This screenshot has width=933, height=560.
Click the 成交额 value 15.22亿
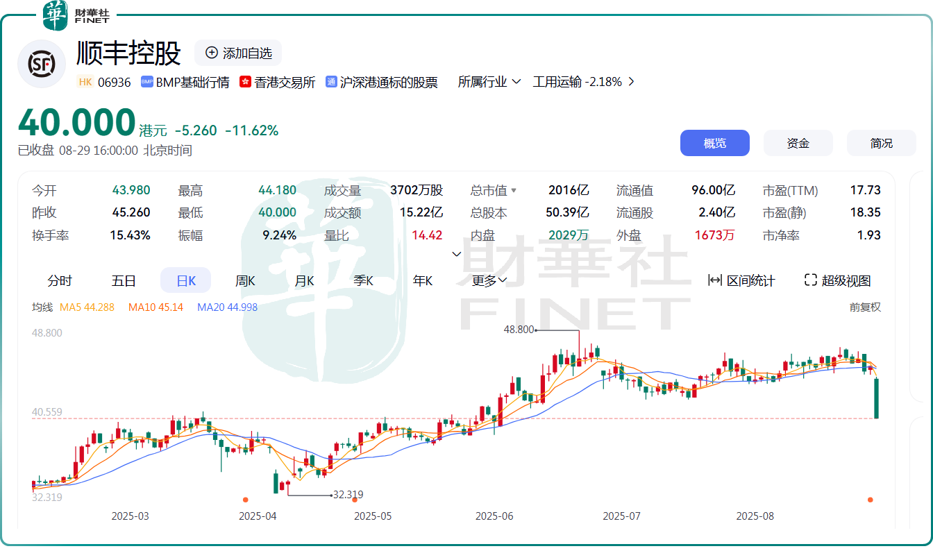pyautogui.click(x=421, y=212)
